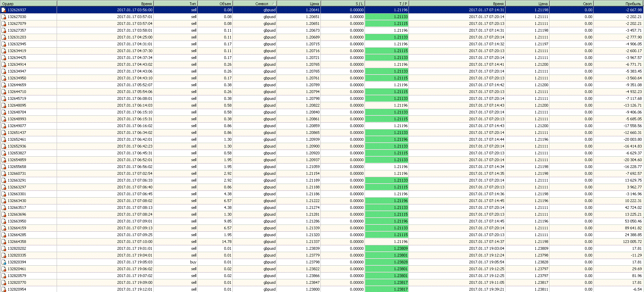
Task: Click the open price 1.21337
Action: [x=313, y=242]
